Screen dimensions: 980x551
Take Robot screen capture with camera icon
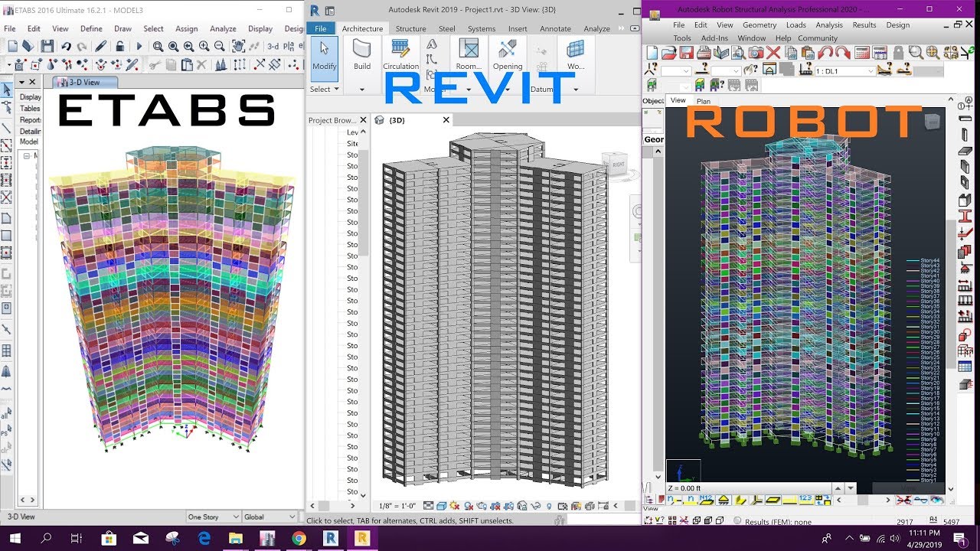(x=756, y=53)
